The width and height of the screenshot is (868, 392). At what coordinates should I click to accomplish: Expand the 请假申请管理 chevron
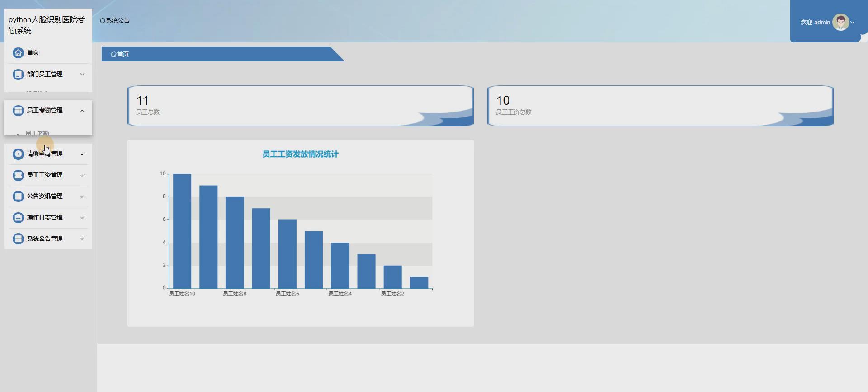[82, 154]
